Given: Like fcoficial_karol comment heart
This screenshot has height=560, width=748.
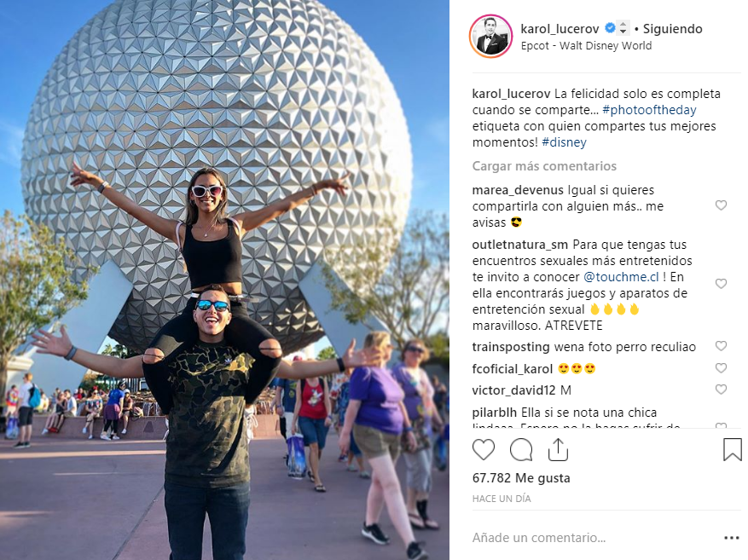Looking at the screenshot, I should tap(721, 368).
